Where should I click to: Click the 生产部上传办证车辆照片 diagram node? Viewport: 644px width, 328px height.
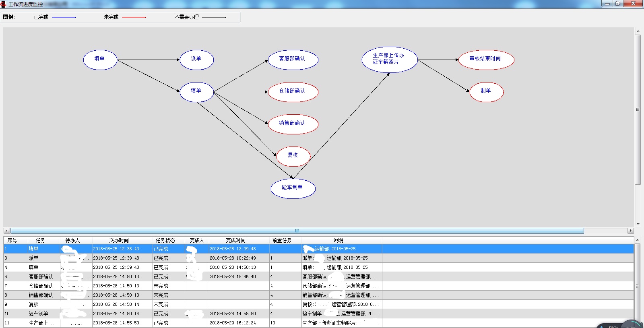point(389,60)
